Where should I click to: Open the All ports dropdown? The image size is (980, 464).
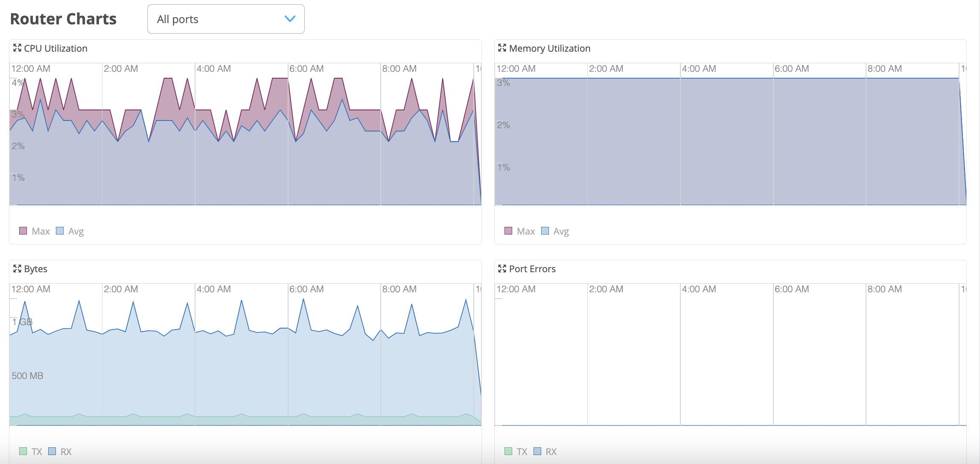coord(225,19)
